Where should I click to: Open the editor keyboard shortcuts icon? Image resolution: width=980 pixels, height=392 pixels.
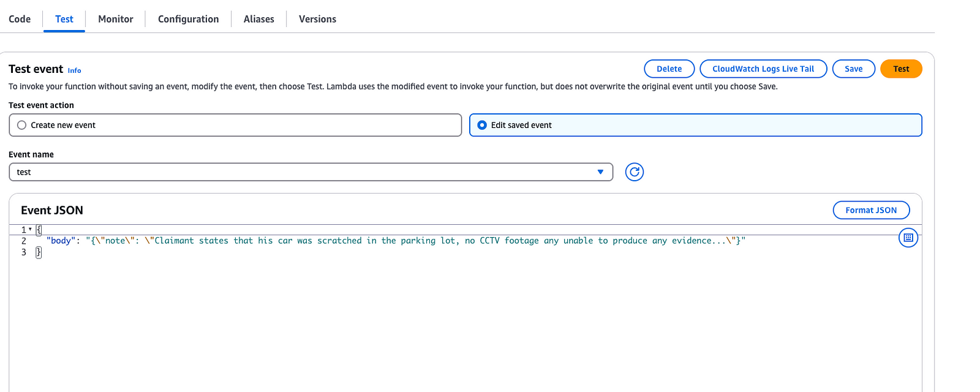pos(908,238)
